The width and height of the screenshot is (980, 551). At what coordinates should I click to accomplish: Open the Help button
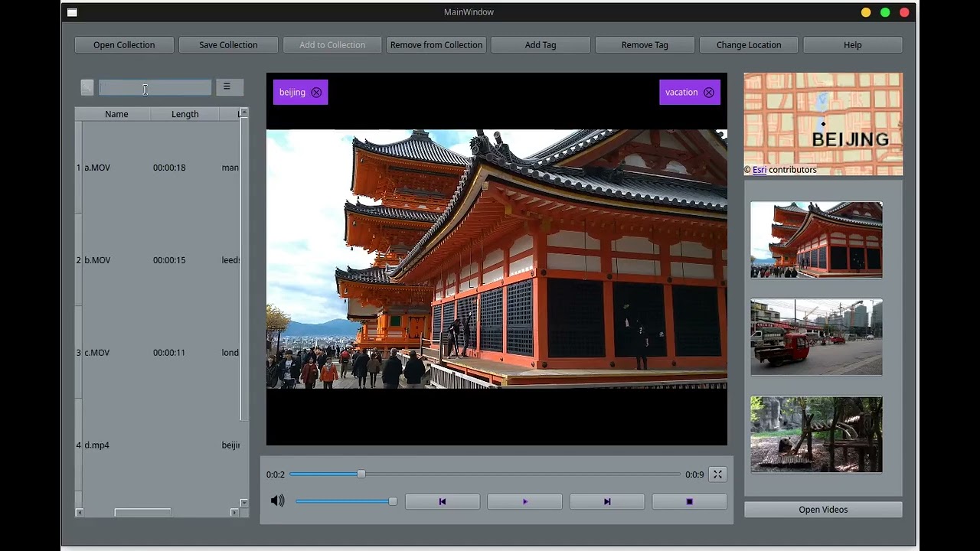click(x=853, y=45)
